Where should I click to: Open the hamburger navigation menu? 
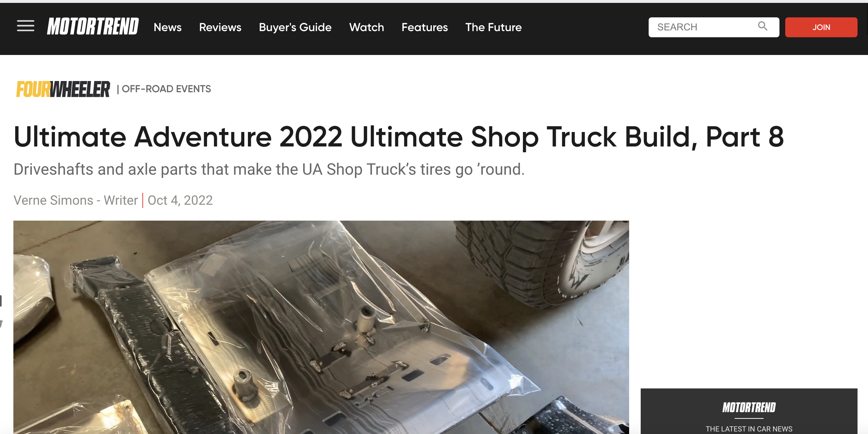tap(26, 26)
